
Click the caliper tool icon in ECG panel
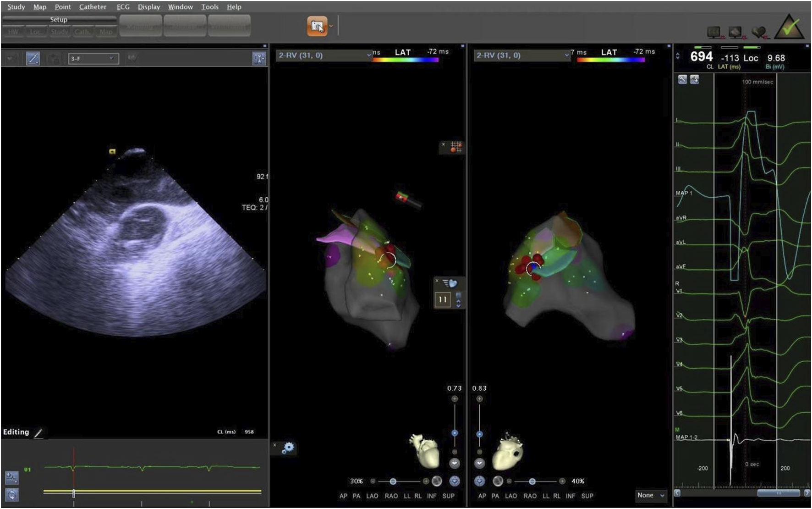pyautogui.click(x=682, y=80)
